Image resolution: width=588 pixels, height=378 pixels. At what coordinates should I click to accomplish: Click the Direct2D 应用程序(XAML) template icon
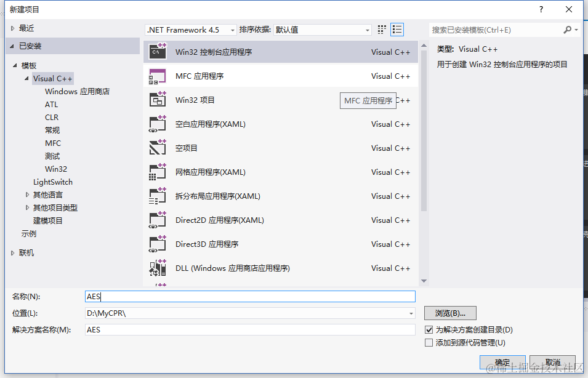[x=158, y=220]
